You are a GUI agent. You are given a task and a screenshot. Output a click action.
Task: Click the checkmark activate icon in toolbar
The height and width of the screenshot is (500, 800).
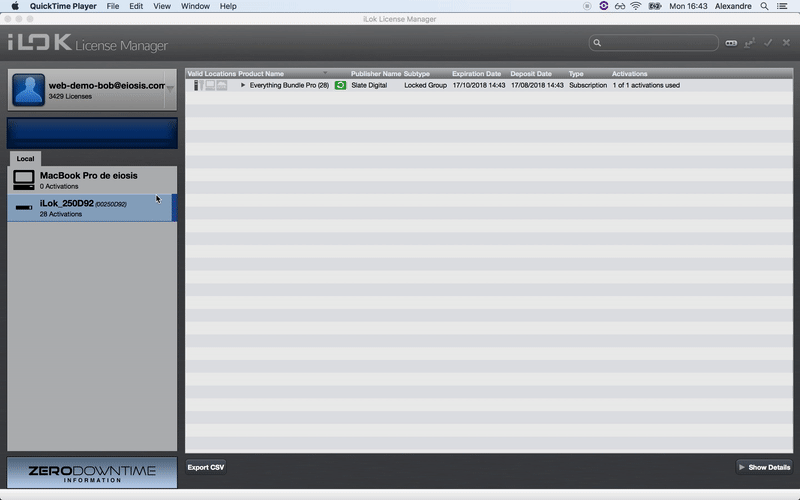point(768,43)
